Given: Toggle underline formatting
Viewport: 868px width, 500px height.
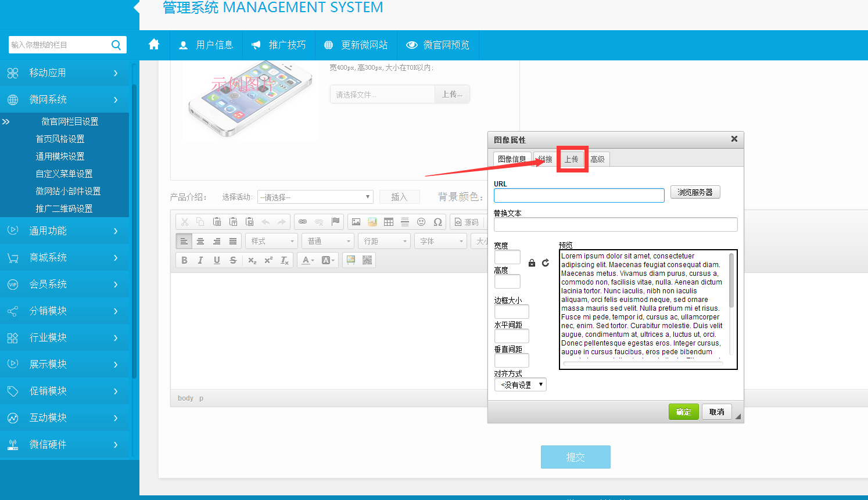Looking at the screenshot, I should coord(217,260).
